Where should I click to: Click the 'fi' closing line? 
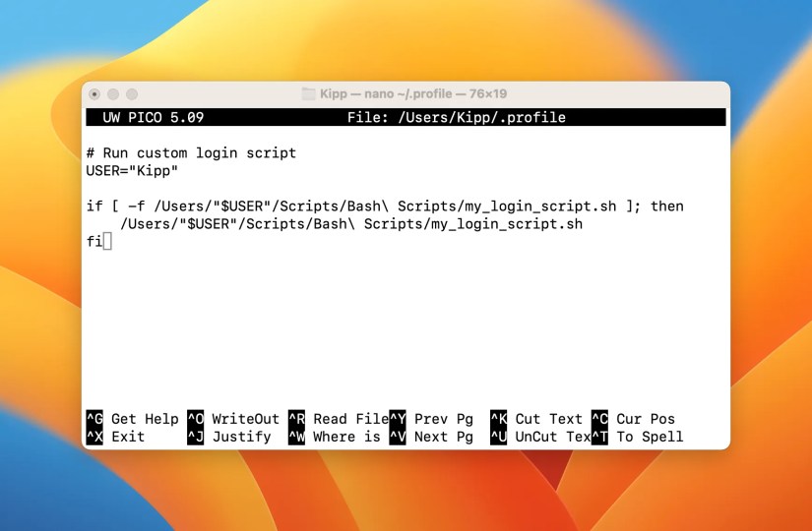(x=94, y=241)
